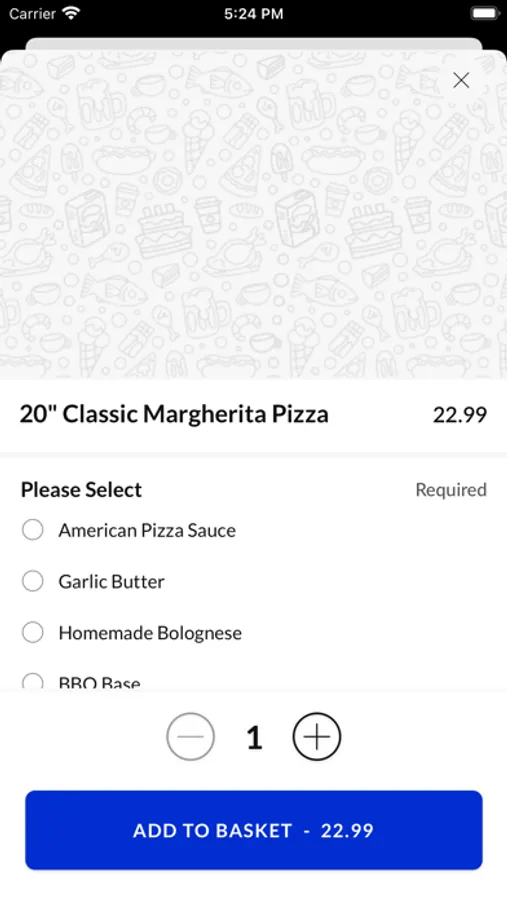Decrease quantity with the minus icon

[x=191, y=736]
